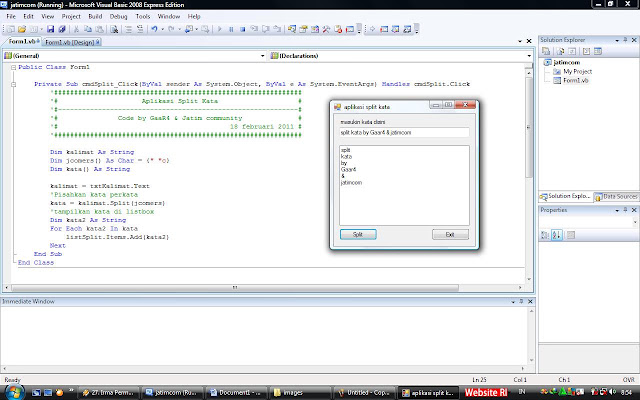Image resolution: width=640 pixels, height=400 pixels.
Task: Open the active files list dropdown
Action: point(520,42)
